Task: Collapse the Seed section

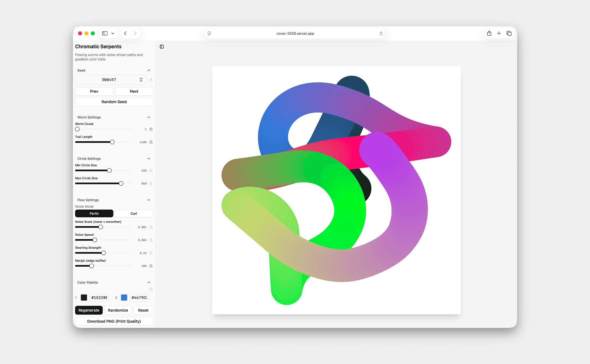Action: pyautogui.click(x=149, y=70)
